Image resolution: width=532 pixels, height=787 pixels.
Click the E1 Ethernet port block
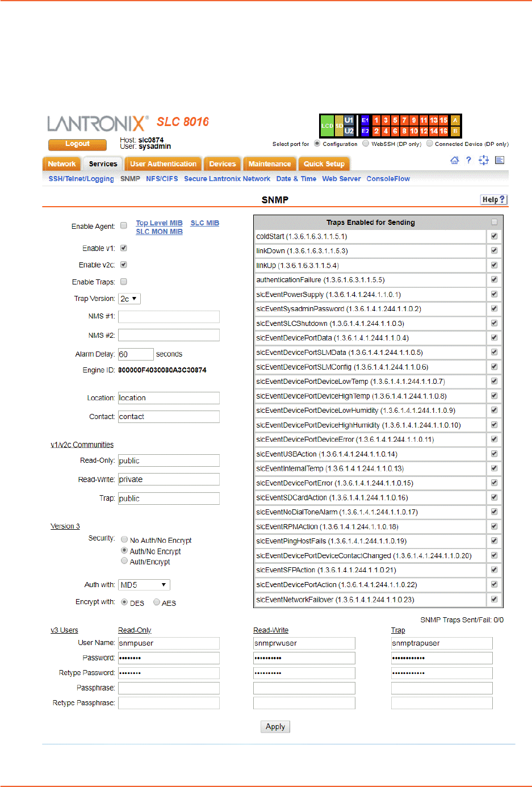pos(365,120)
